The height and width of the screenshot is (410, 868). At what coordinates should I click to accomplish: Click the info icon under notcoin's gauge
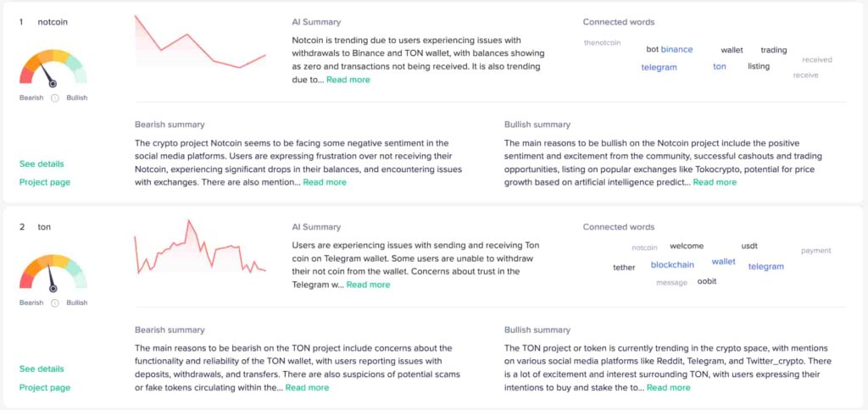coord(55,97)
